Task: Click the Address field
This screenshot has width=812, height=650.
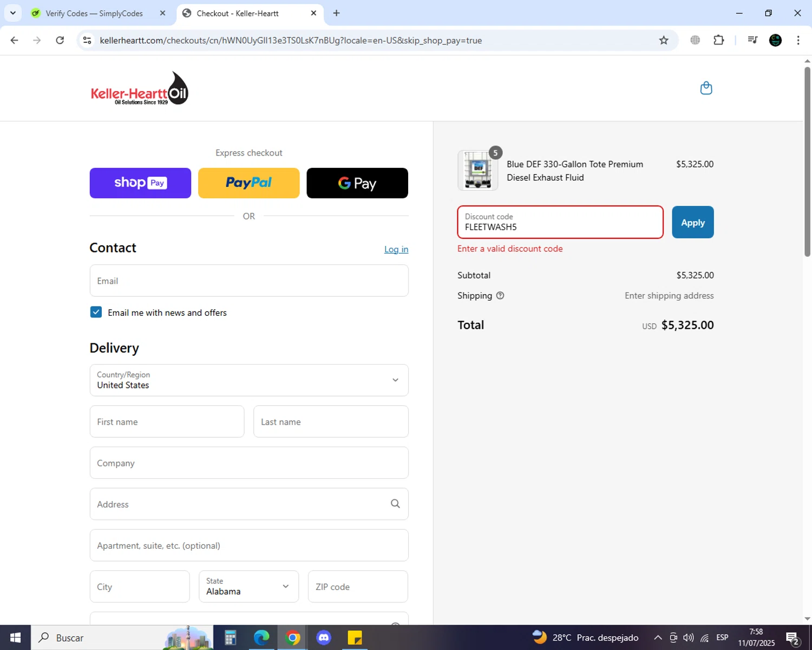Action: point(249,504)
